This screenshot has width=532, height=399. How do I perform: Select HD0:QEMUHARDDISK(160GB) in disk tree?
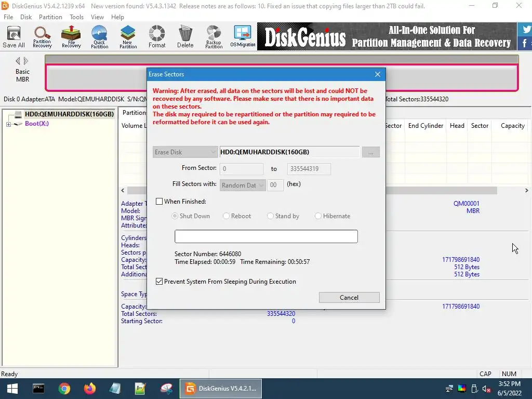click(x=69, y=114)
